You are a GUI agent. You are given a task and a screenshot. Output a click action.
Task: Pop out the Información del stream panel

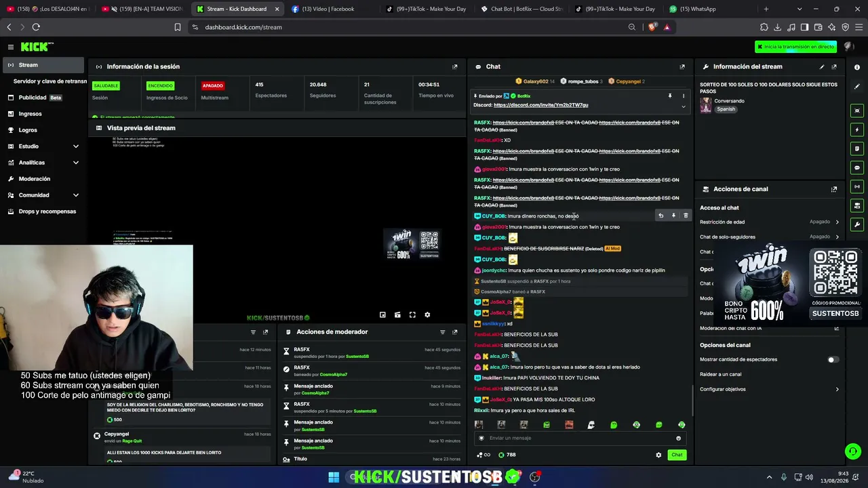click(834, 66)
